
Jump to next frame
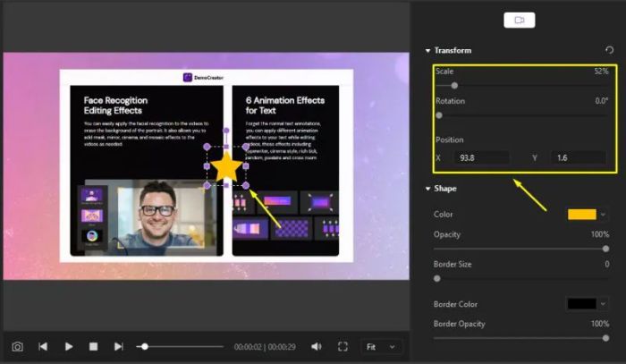(x=119, y=346)
